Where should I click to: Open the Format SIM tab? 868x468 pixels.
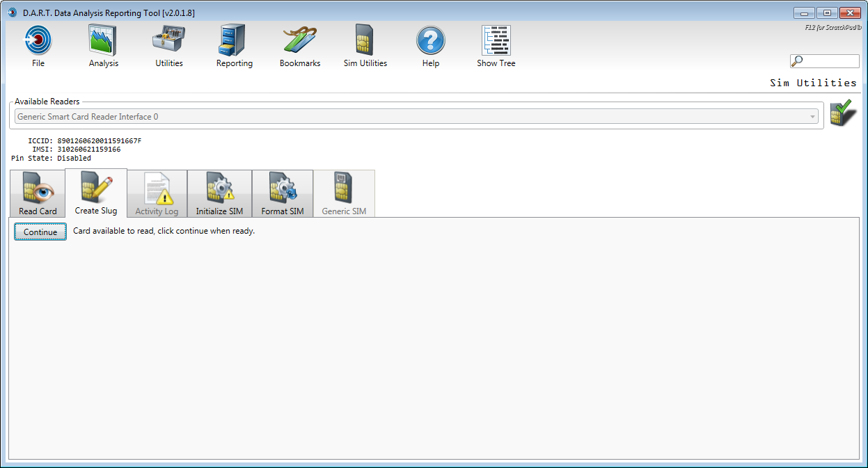click(282, 193)
